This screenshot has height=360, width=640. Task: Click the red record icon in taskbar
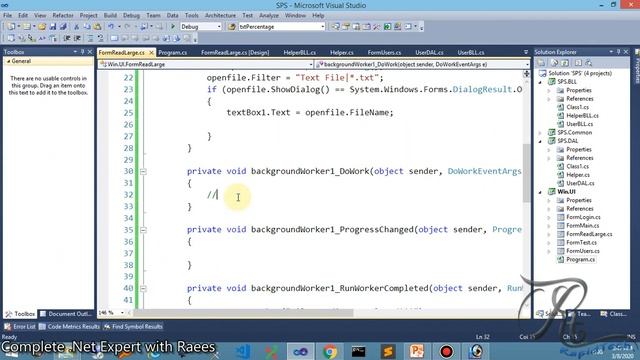click(446, 351)
